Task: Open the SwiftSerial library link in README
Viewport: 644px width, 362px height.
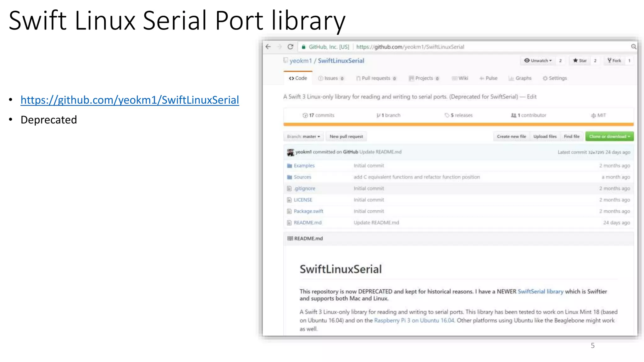Action: pos(541,292)
